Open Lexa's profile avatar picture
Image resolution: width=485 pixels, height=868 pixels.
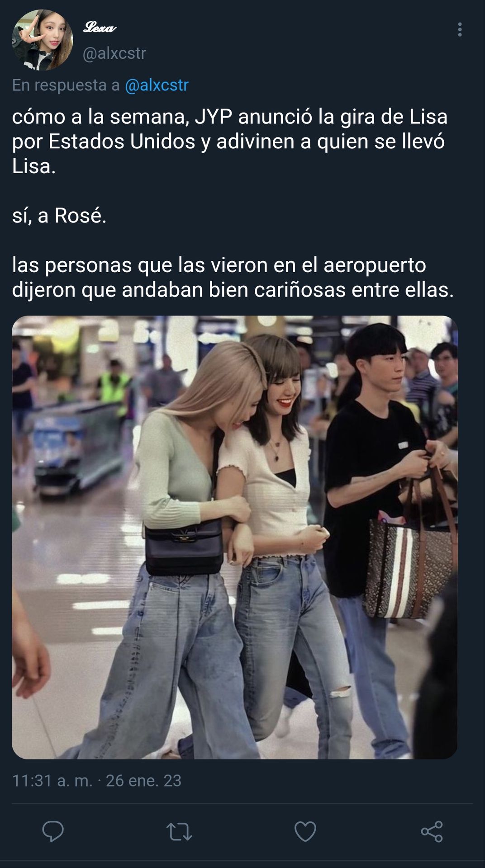click(x=42, y=40)
